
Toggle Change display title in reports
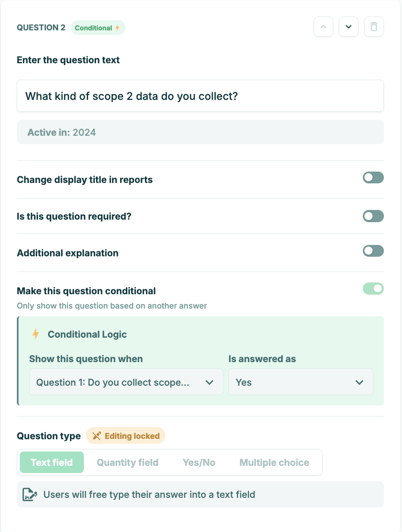[x=373, y=178]
